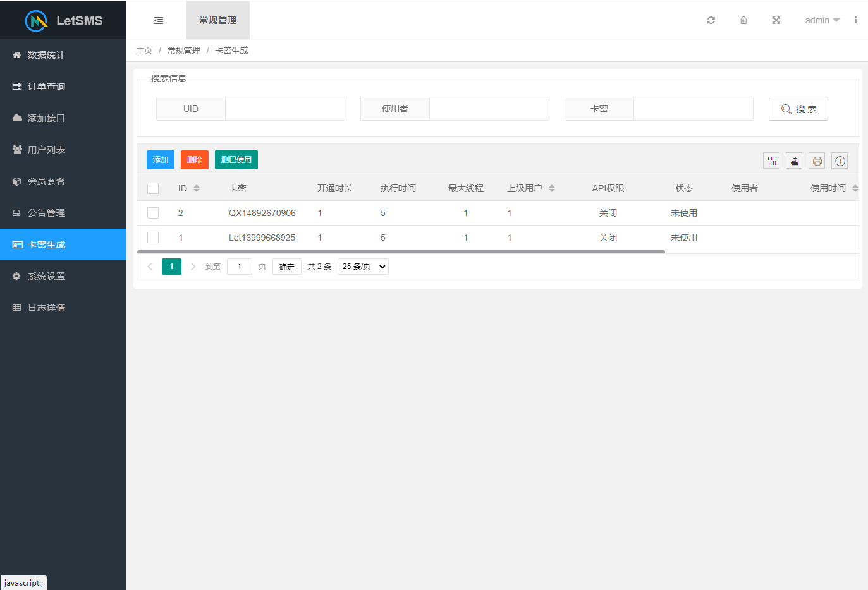Open the 25条/页 page size dropdown
Viewport: 868px width, 590px height.
[x=362, y=266]
